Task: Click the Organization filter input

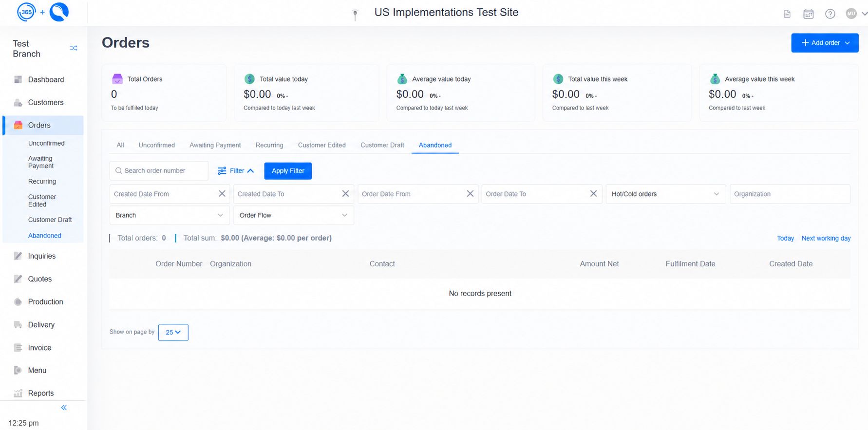Action: point(790,194)
